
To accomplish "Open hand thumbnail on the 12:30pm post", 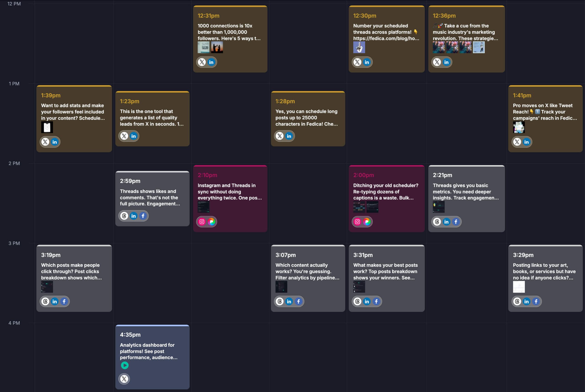I will pos(359,47).
